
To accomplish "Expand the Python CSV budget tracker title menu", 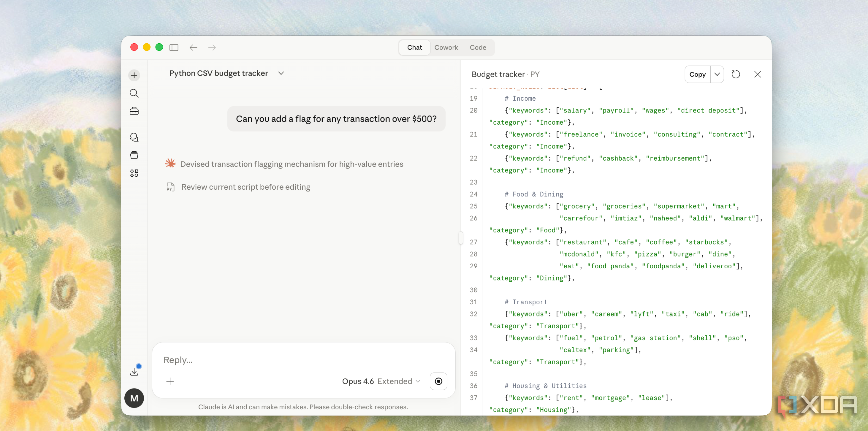I will coord(281,73).
